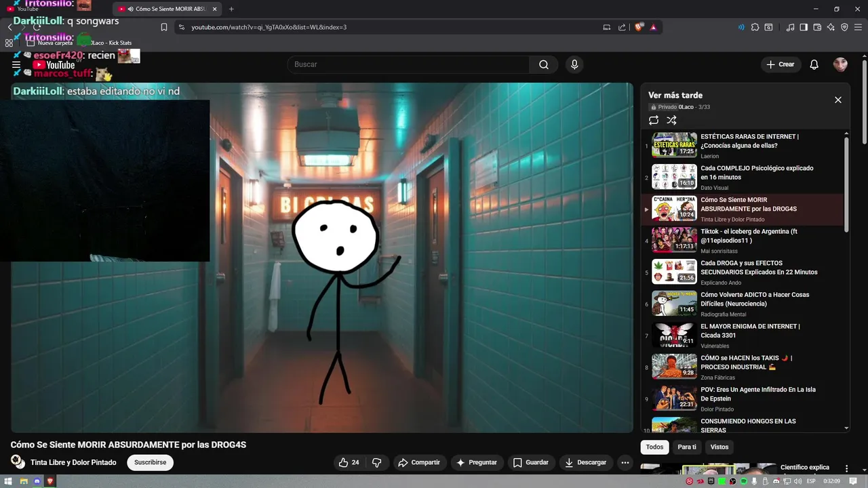This screenshot has width=868, height=488.
Task: Open the account avatar menu
Action: pos(840,64)
